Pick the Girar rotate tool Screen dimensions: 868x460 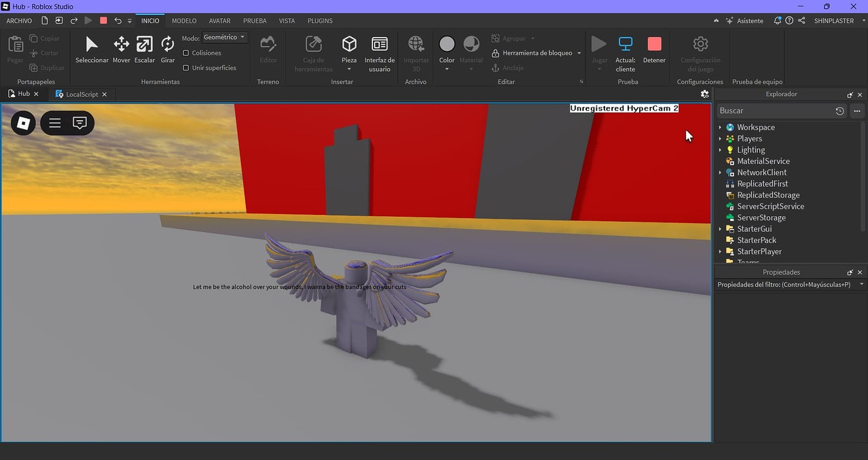(x=168, y=50)
